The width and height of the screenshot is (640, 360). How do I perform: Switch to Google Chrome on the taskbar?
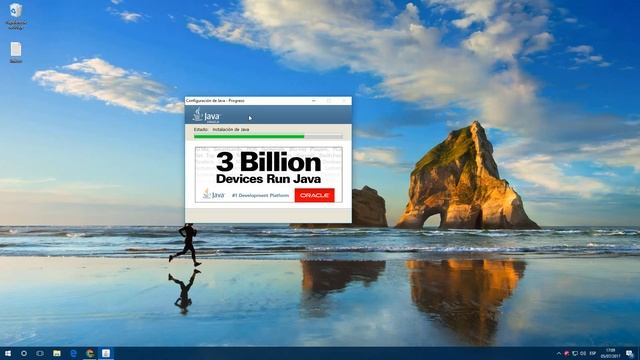pos(90,353)
